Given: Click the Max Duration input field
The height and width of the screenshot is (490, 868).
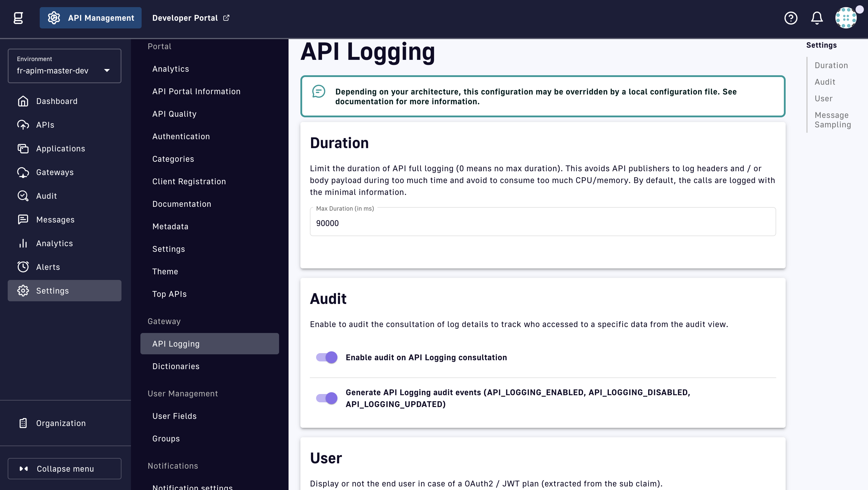Looking at the screenshot, I should tap(542, 223).
